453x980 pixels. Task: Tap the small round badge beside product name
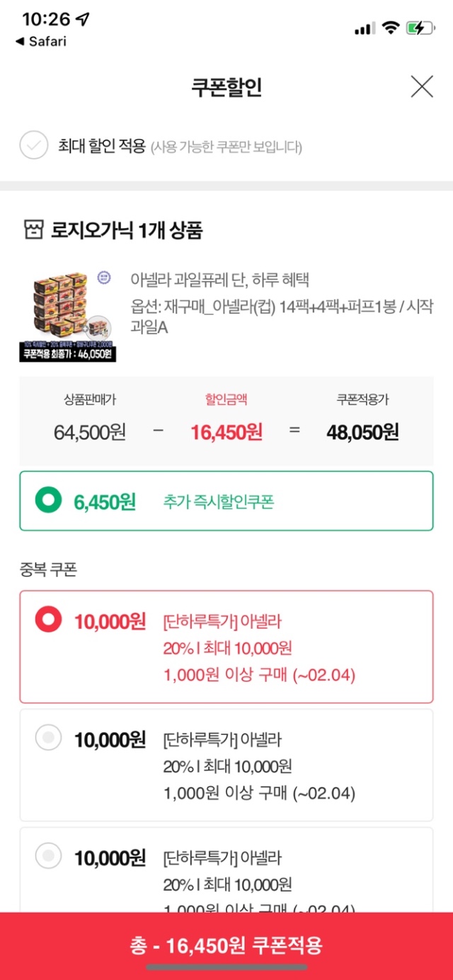click(x=104, y=277)
